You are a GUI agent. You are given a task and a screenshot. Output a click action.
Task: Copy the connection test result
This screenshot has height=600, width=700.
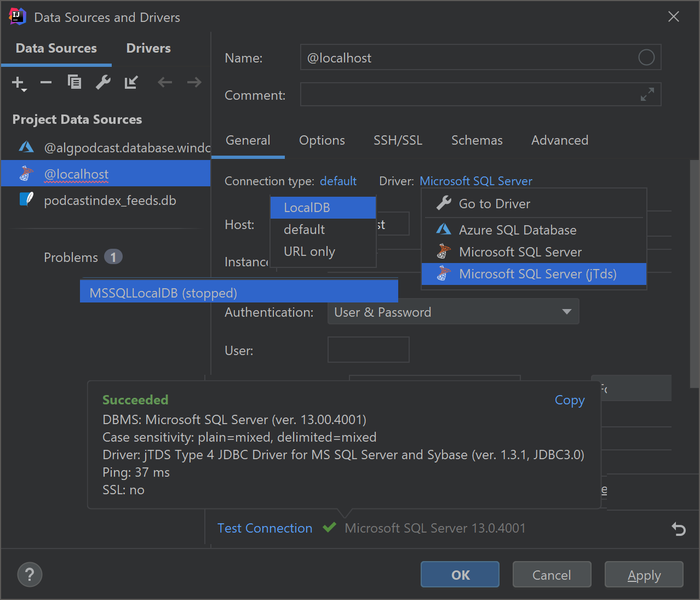[x=570, y=400]
